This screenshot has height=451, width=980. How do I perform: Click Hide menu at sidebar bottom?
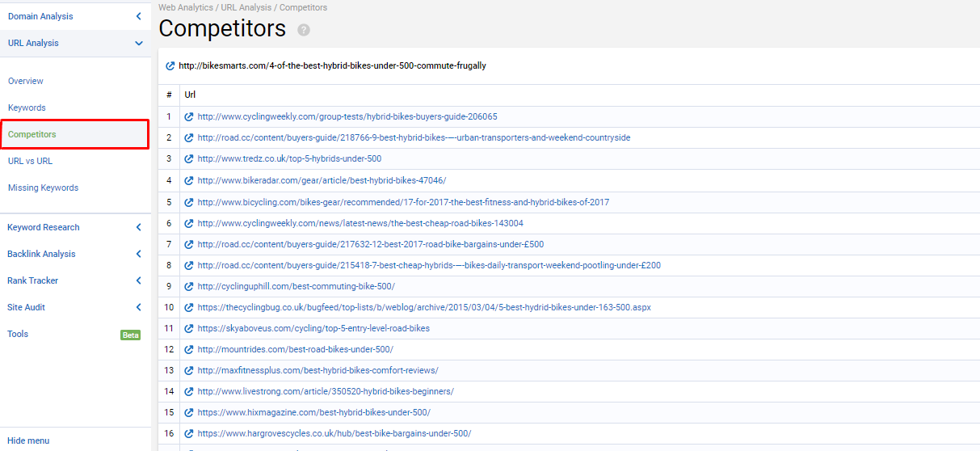[28, 441]
